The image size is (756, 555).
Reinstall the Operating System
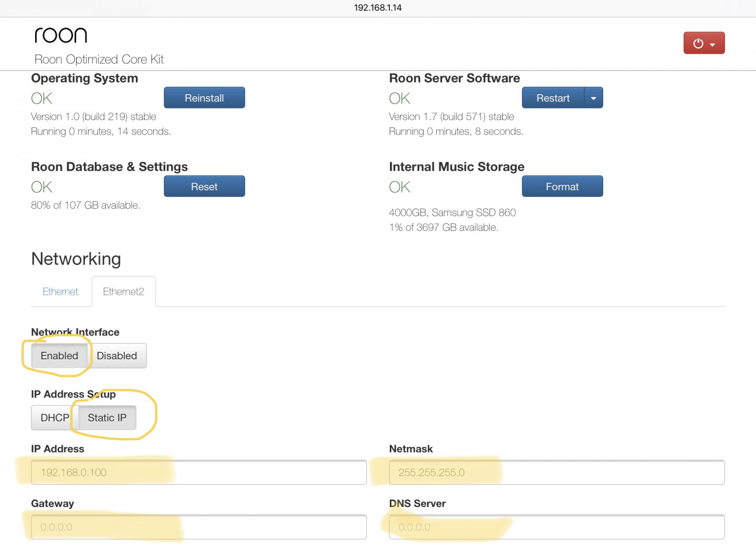pyautogui.click(x=204, y=98)
